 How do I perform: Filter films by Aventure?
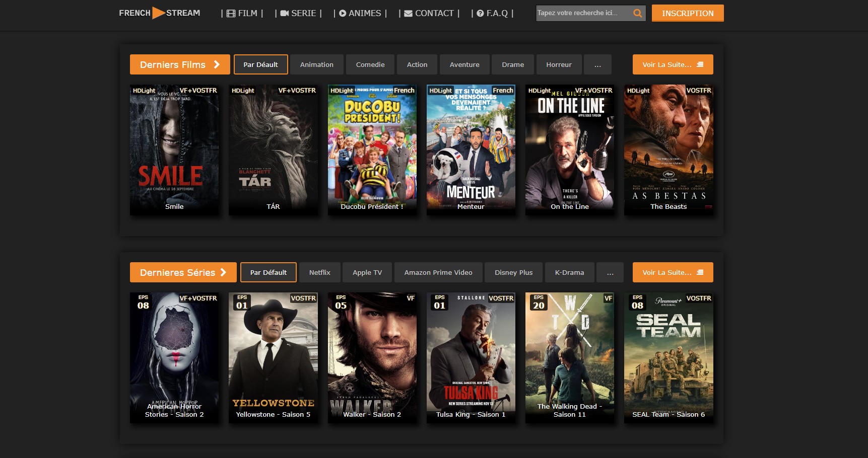(464, 64)
